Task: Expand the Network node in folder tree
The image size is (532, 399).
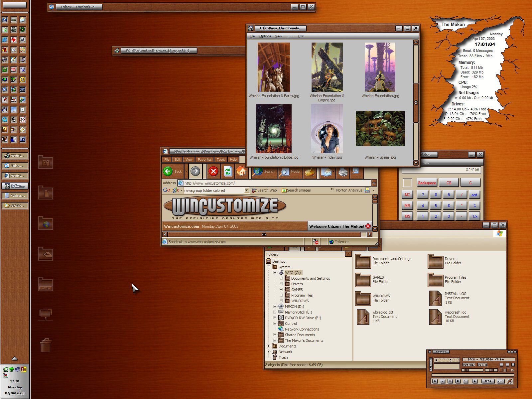Action: coord(268,352)
